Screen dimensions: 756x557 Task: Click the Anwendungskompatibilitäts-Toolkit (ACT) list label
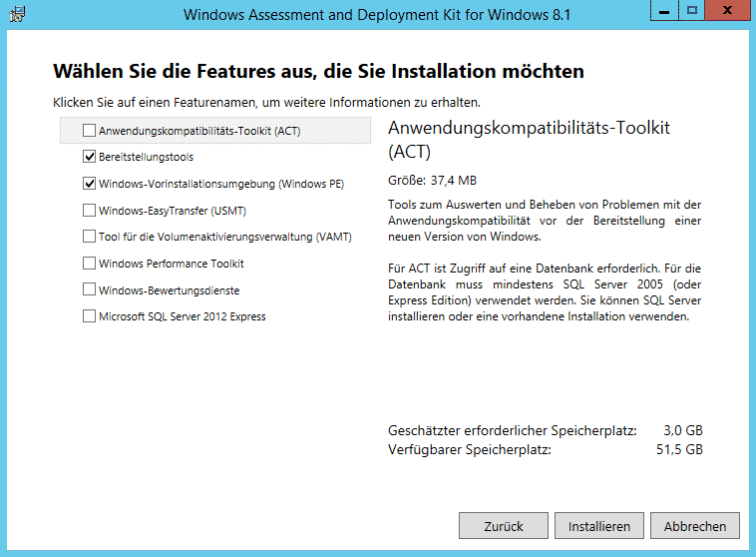click(199, 131)
